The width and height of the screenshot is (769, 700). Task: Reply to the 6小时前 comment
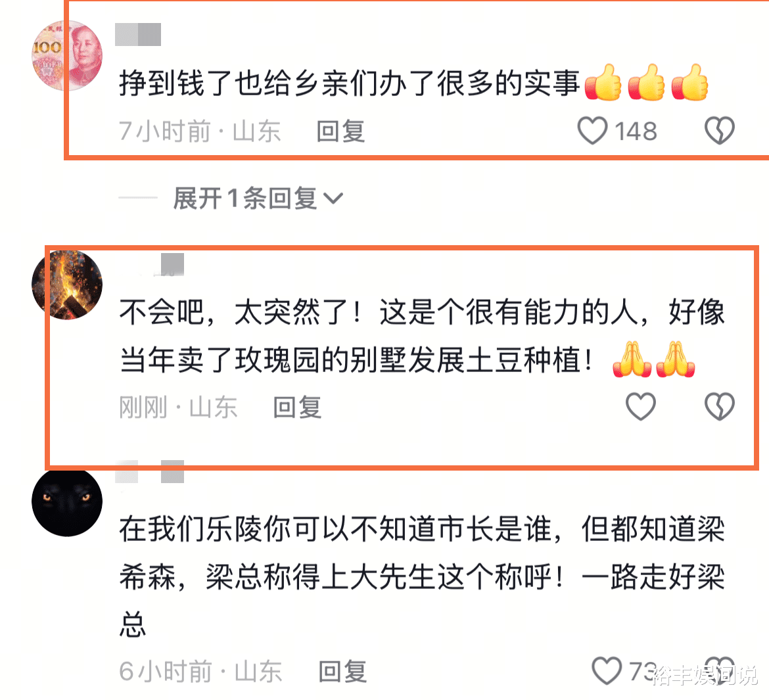tap(342, 671)
